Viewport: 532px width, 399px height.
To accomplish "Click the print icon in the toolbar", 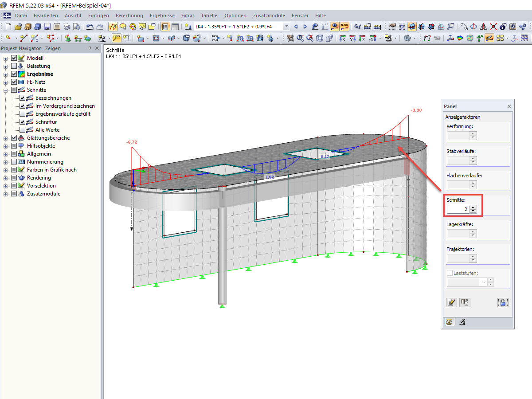I will 67,27.
